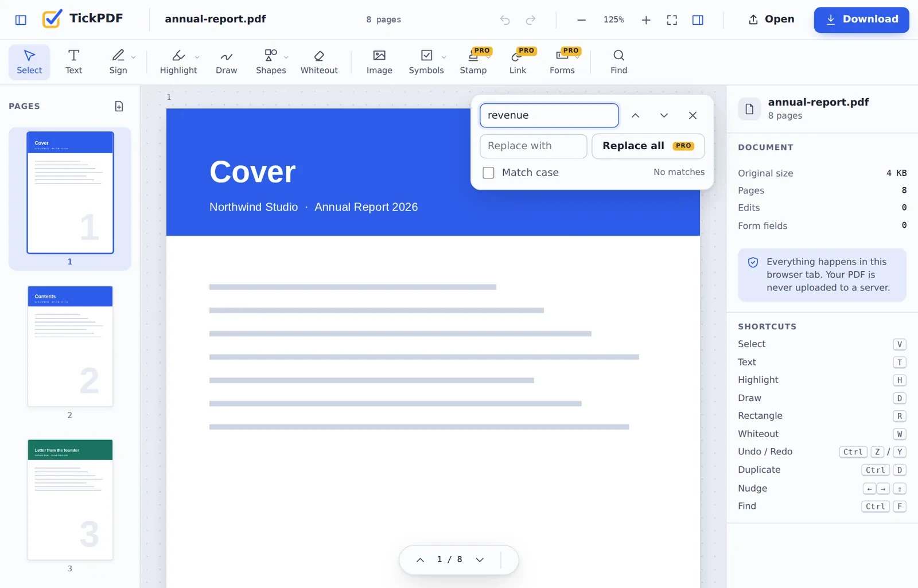This screenshot has width=918, height=588.
Task: Click the search field containing revenue
Action: click(x=549, y=115)
